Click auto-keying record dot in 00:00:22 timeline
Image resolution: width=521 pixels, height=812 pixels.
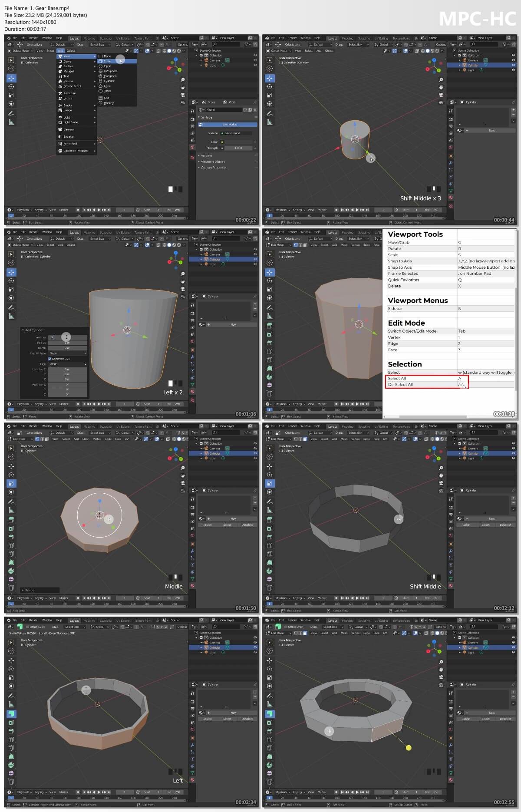click(78, 210)
